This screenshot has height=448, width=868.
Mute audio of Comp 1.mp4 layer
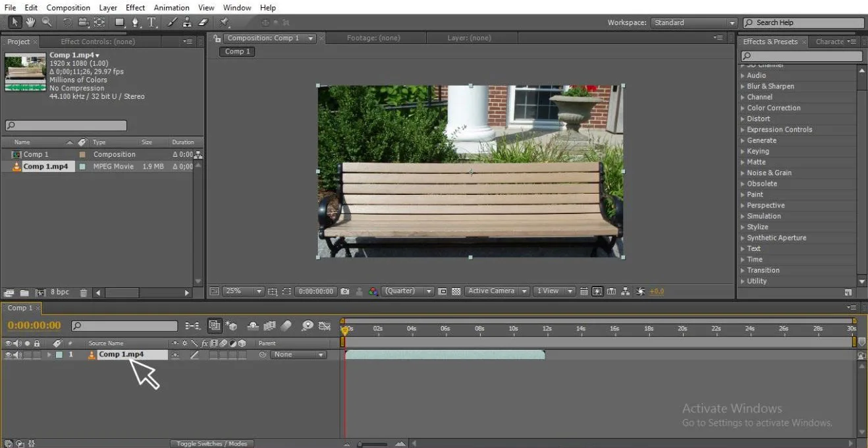17,355
